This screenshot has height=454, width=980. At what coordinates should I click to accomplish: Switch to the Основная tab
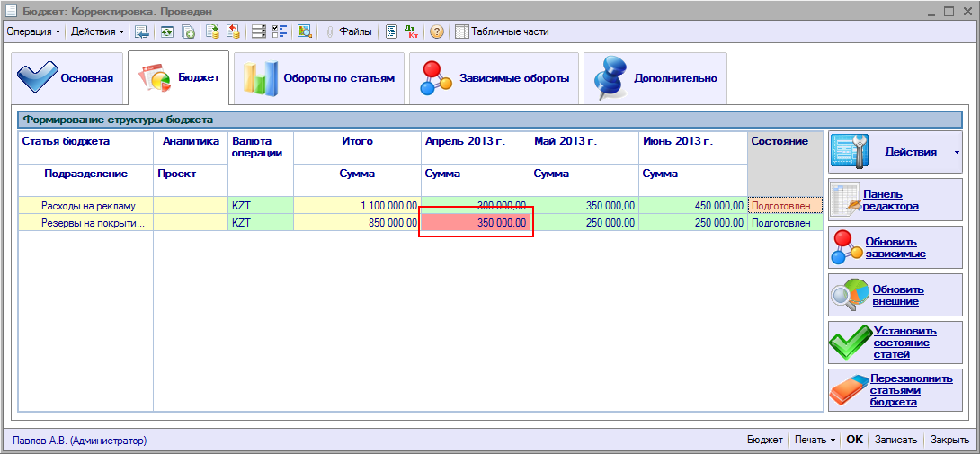pyautogui.click(x=67, y=78)
